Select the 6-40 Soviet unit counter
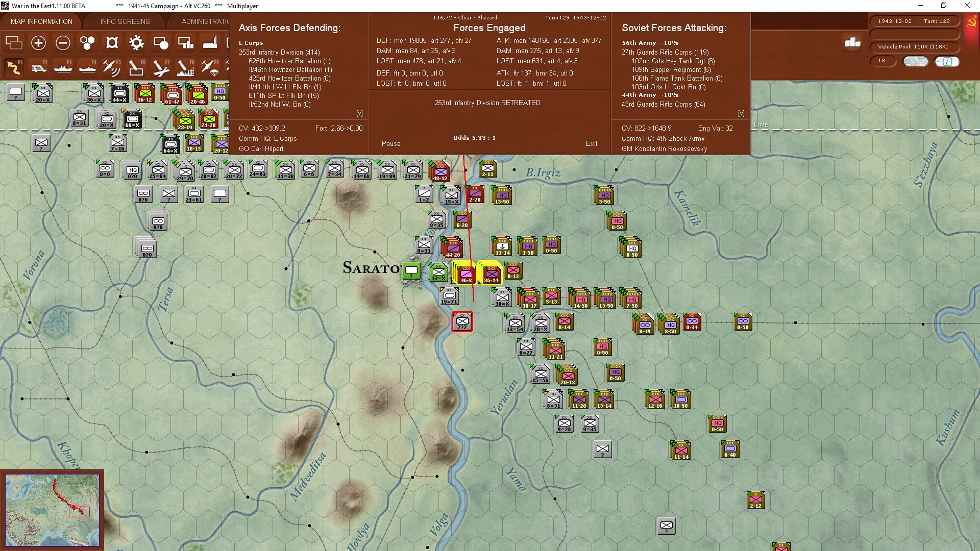Viewport: 980px width, 551px height. click(730, 450)
